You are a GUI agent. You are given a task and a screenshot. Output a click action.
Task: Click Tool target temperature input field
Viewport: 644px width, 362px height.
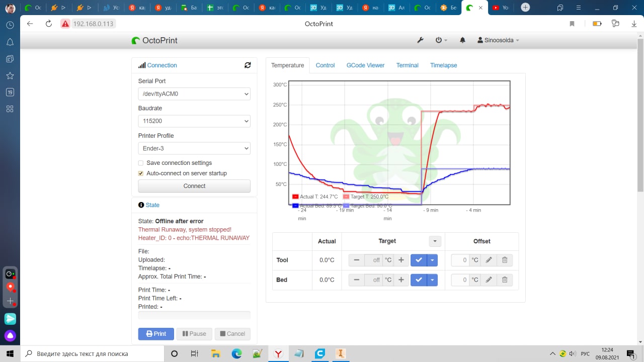tap(373, 260)
